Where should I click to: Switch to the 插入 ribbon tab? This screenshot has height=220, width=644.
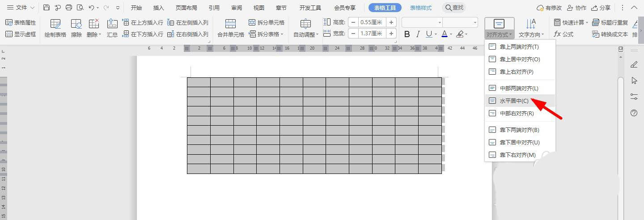[x=158, y=8]
